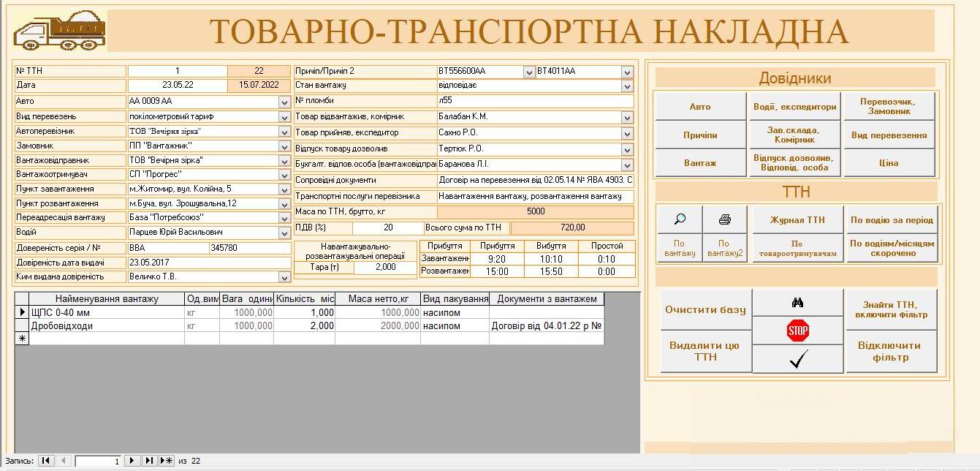
Task: Click Супровідні документи field text
Action: 535,180
